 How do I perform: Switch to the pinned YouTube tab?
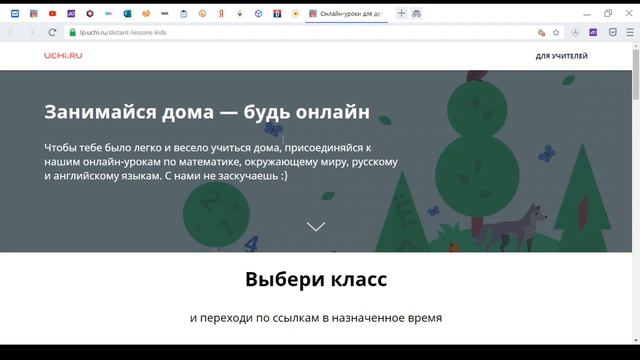tap(52, 13)
